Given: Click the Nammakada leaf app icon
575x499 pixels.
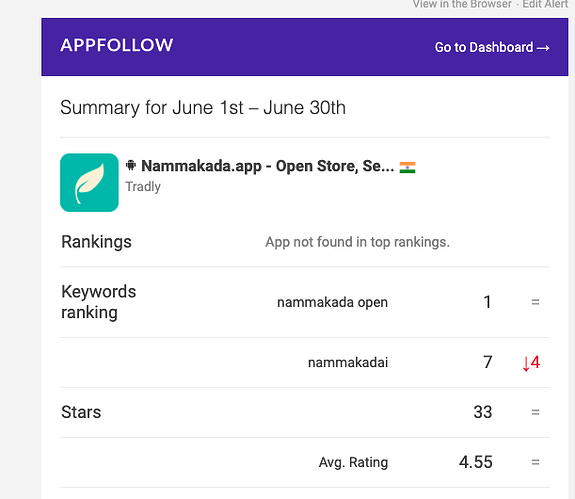Looking at the screenshot, I should click(89, 182).
